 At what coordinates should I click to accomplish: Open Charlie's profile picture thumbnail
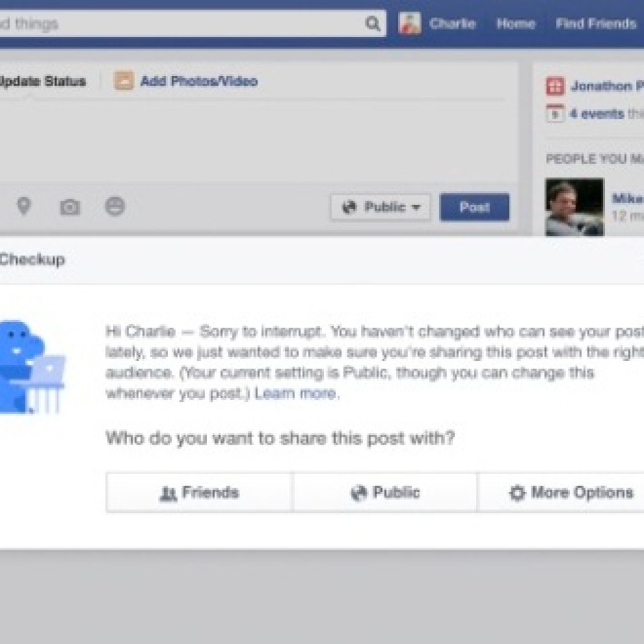409,23
